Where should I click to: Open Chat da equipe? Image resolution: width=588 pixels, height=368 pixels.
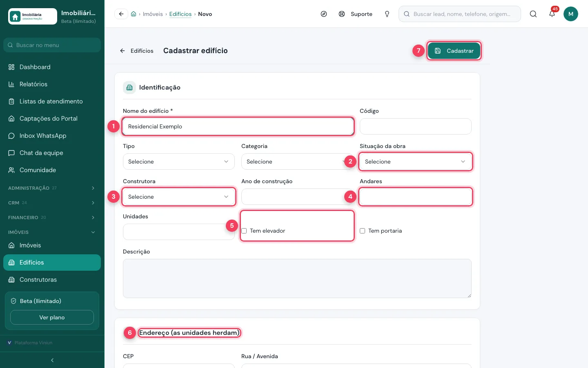coord(52,153)
